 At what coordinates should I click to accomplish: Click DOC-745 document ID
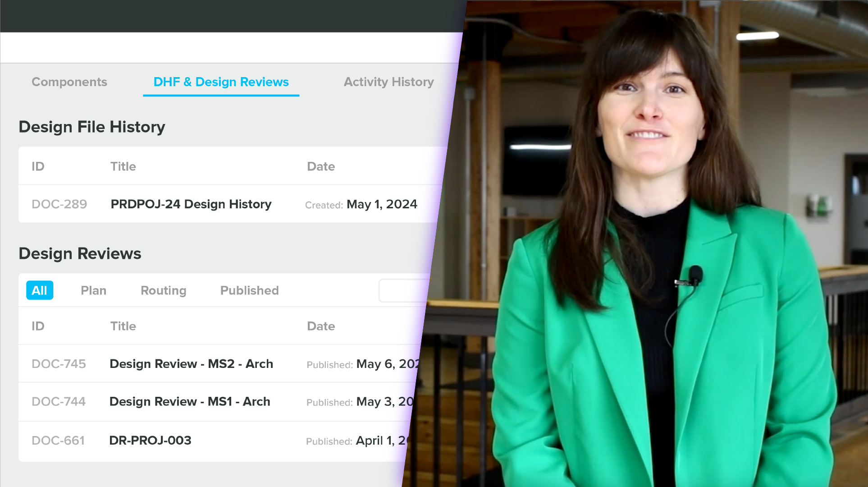point(59,364)
